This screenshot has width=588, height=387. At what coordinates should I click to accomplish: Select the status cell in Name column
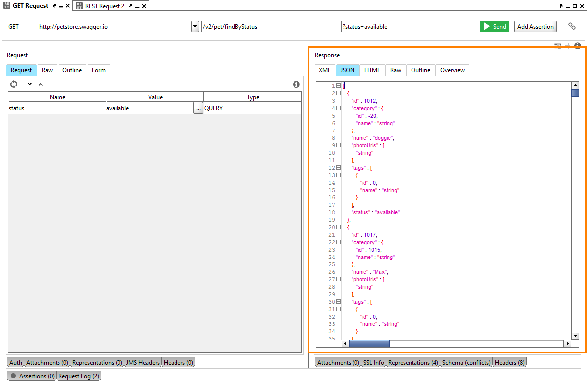point(57,108)
